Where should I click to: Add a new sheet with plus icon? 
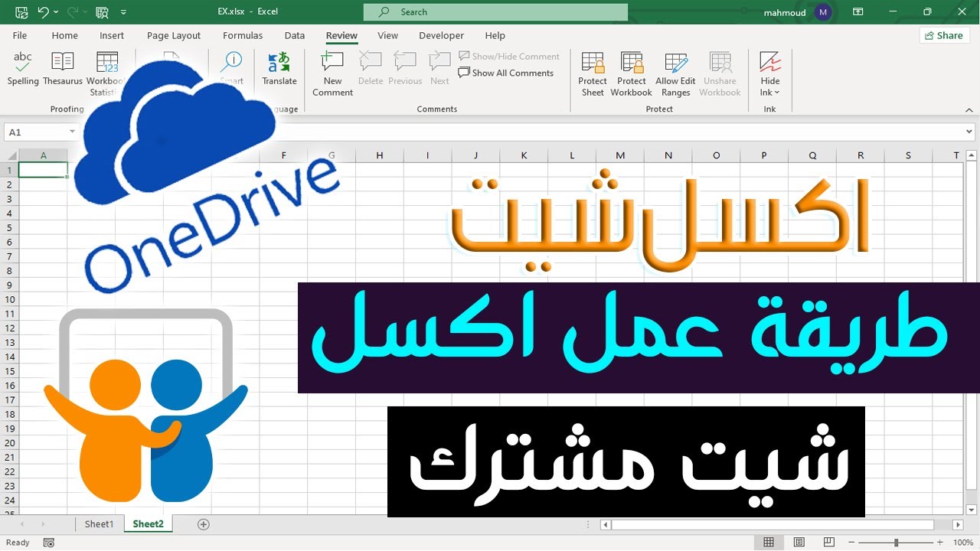204,524
